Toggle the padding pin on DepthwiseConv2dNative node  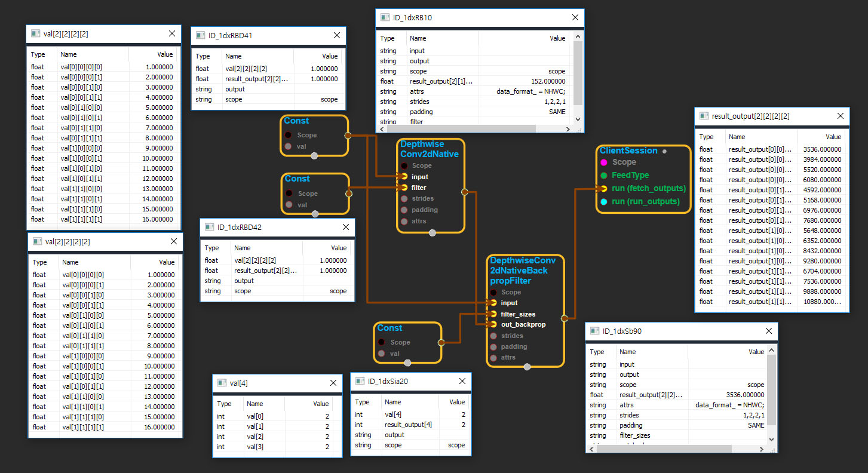[x=404, y=210]
